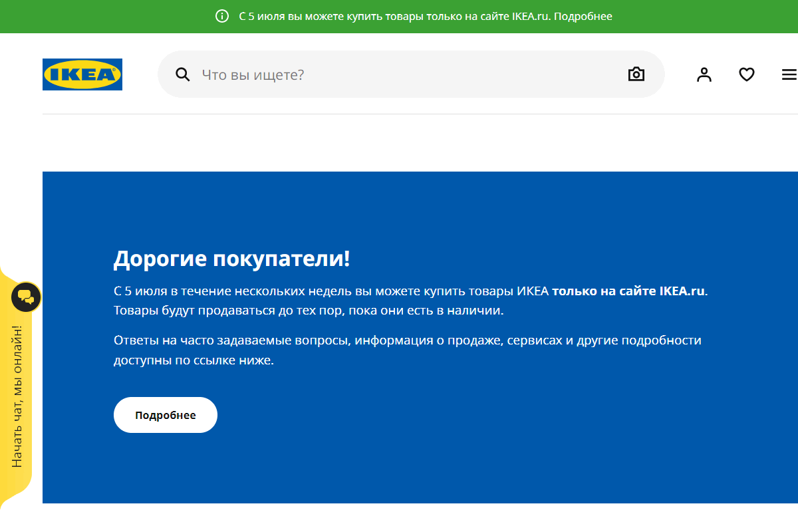Viewport: 798px width, 532px height.
Task: Focus the 'Что вы ищете?' search field
Action: [411, 74]
